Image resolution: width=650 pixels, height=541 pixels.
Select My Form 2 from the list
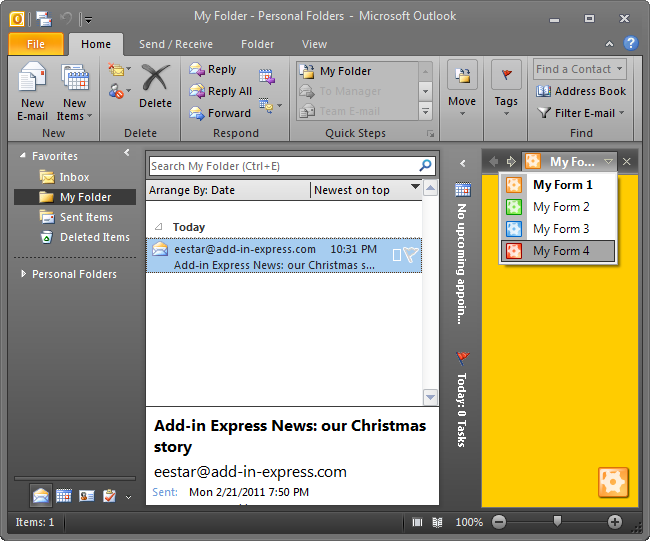[558, 207]
